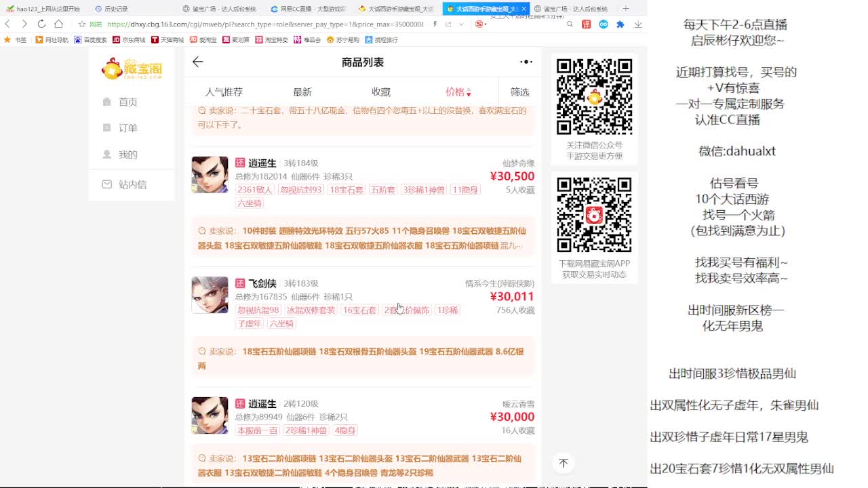Click the back arrow beside 商品列表

[x=197, y=62]
